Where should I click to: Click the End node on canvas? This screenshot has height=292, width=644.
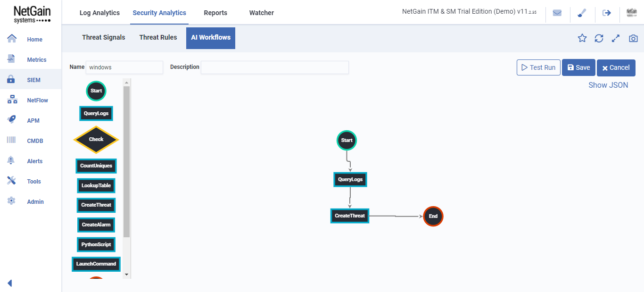[433, 216]
